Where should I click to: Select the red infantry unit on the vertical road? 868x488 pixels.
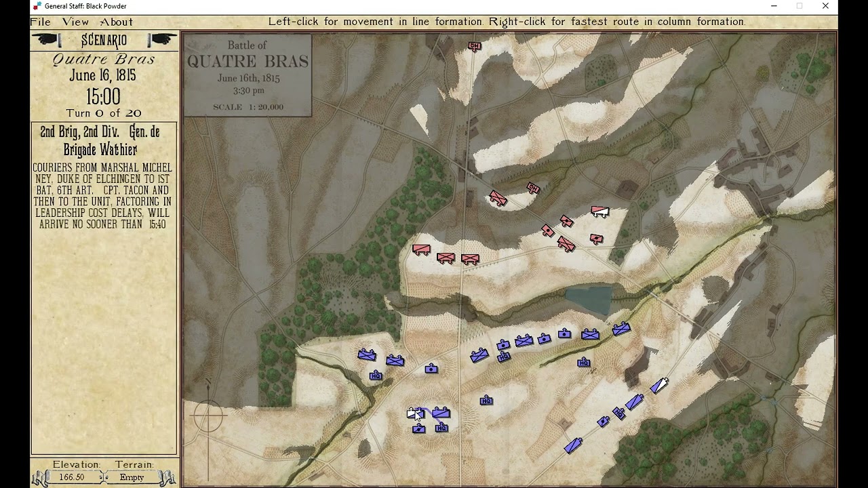pos(470,259)
